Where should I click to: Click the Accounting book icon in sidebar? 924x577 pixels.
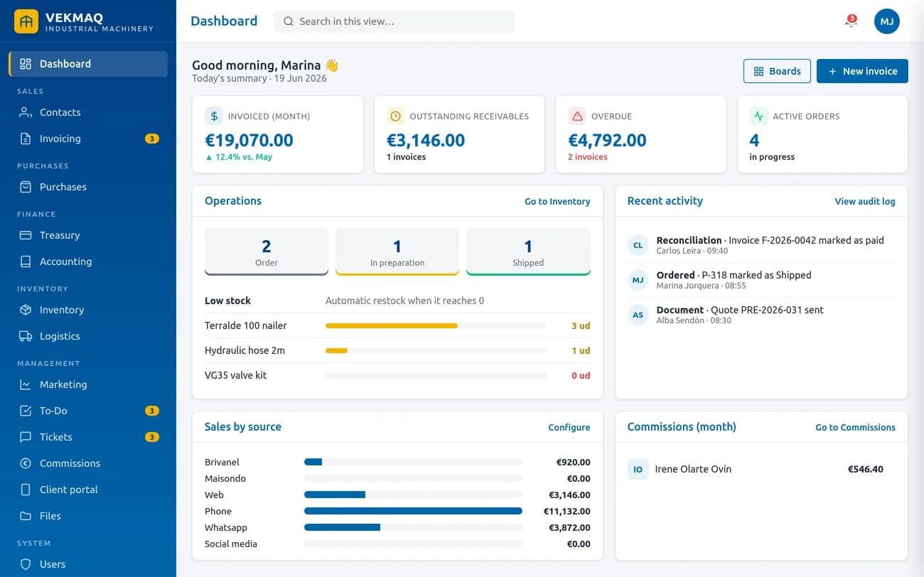[26, 261]
